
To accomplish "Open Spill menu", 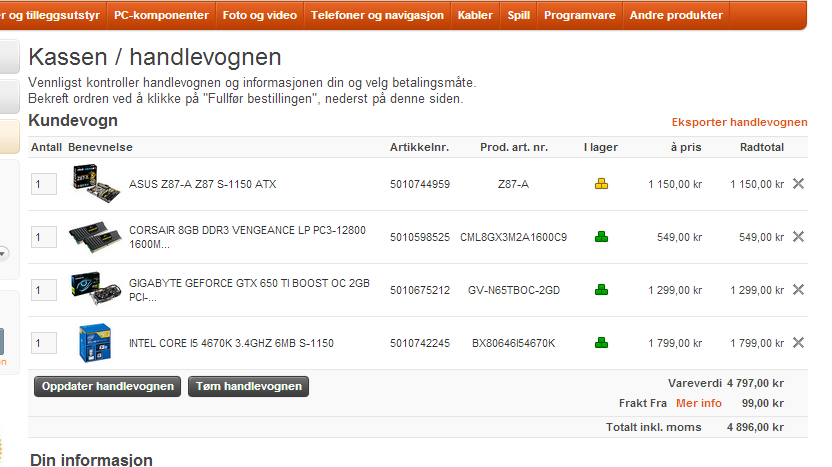I will pyautogui.click(x=518, y=15).
